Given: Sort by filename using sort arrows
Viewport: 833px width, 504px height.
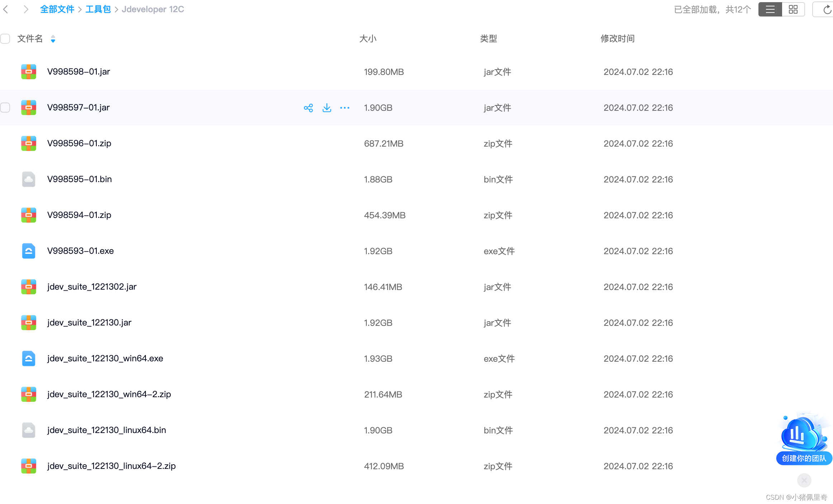Looking at the screenshot, I should pos(53,39).
